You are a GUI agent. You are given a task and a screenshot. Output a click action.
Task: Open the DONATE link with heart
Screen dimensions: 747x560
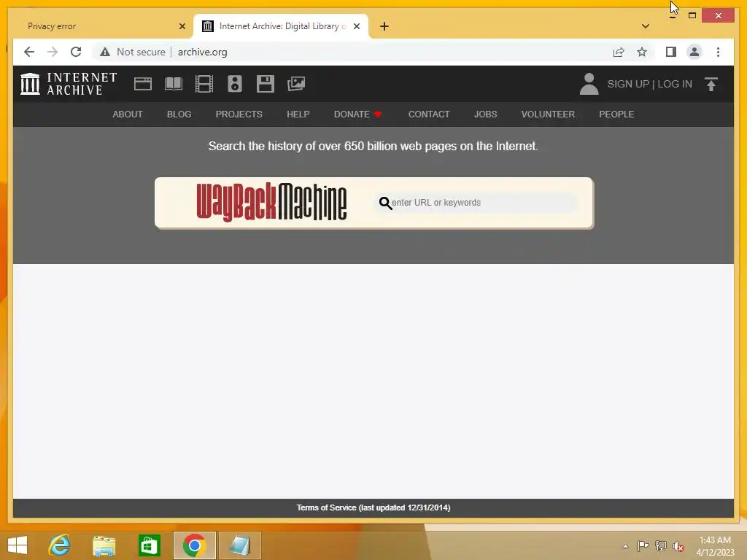(357, 114)
